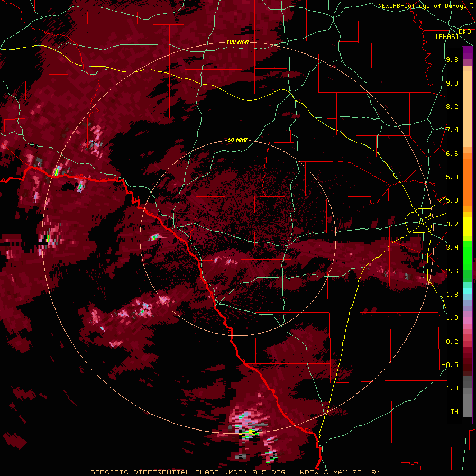
Task: Click the -1.3 value on the color scale
Action: [x=450, y=388]
